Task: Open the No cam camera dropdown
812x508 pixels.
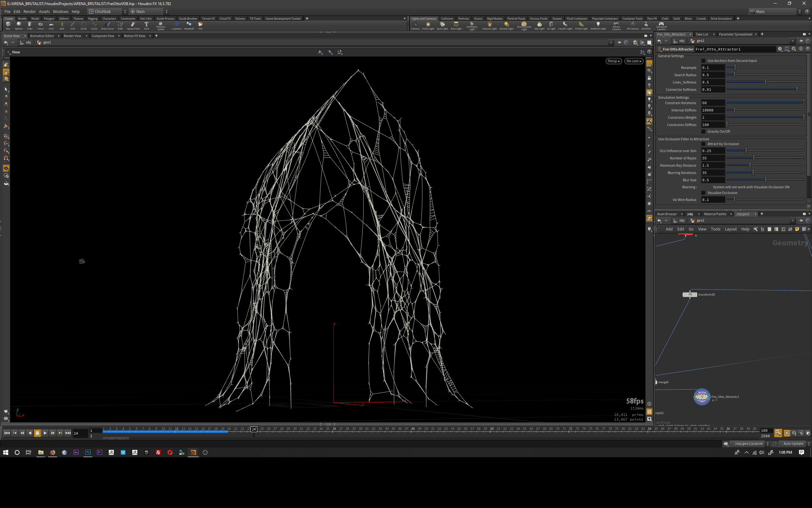Action: point(633,61)
